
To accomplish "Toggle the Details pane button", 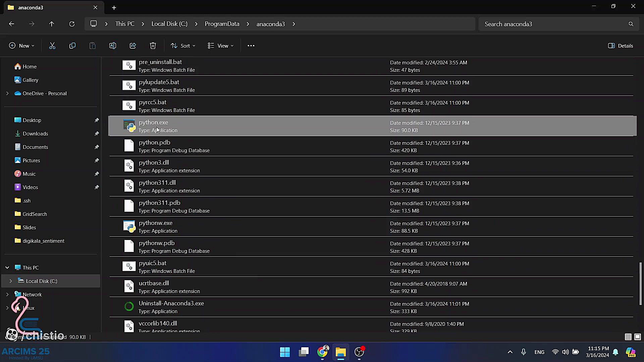I will (x=621, y=46).
